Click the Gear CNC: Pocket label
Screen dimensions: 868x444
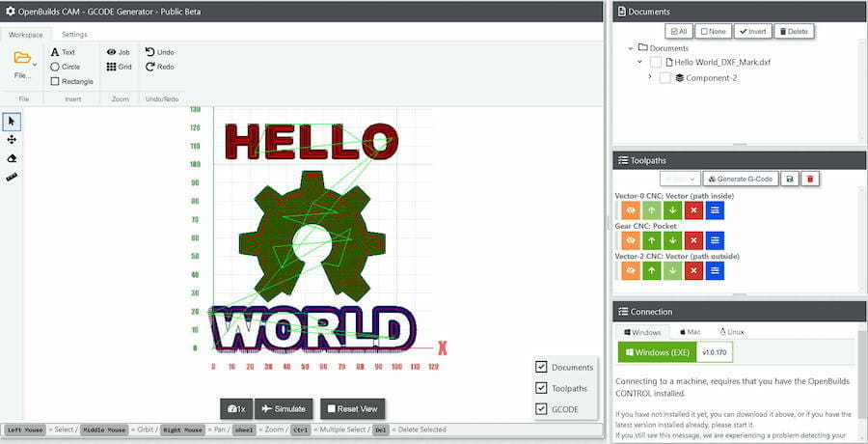pyautogui.click(x=646, y=226)
